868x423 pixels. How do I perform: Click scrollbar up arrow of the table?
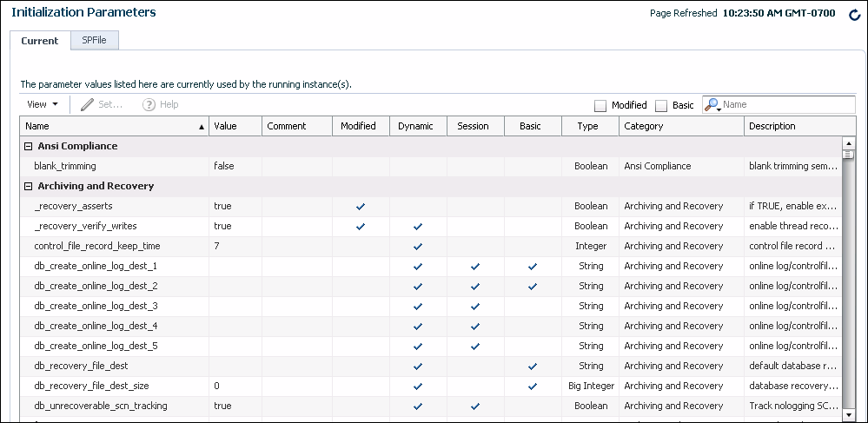coord(848,144)
